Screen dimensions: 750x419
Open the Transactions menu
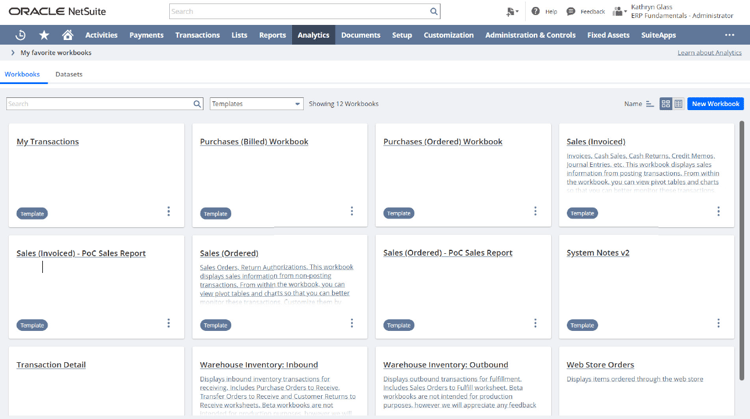pos(198,35)
